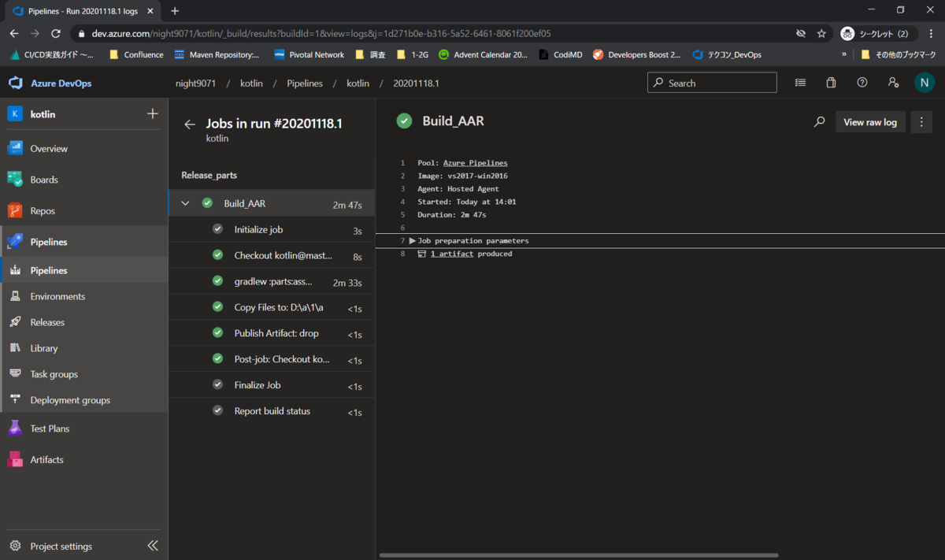Bookmark this page with the star icon

point(821,34)
